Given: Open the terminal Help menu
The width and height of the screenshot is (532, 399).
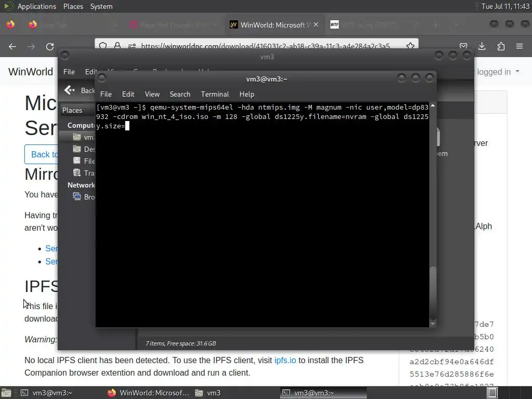Looking at the screenshot, I should 247,95.
